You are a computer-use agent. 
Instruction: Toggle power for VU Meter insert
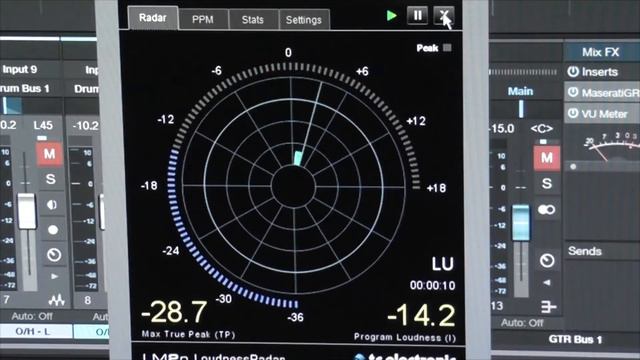573,113
